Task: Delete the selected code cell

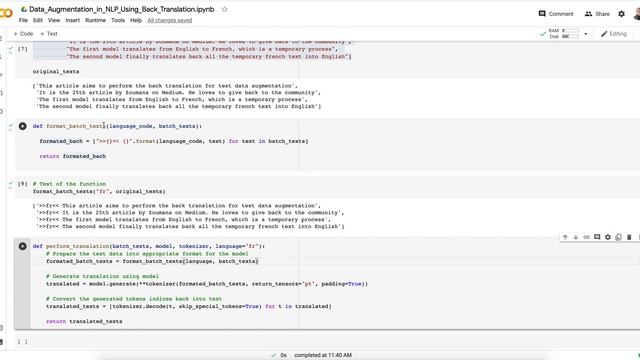Action: (629, 237)
